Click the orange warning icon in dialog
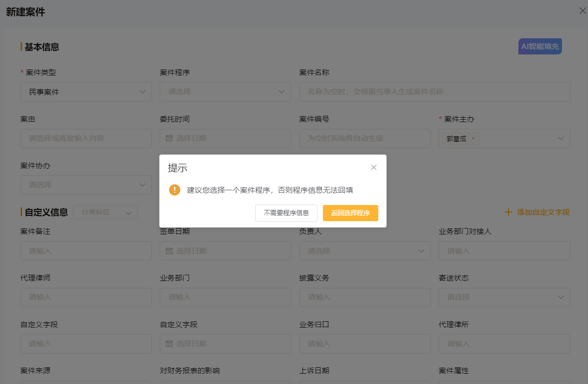The image size is (588, 384). click(x=174, y=190)
